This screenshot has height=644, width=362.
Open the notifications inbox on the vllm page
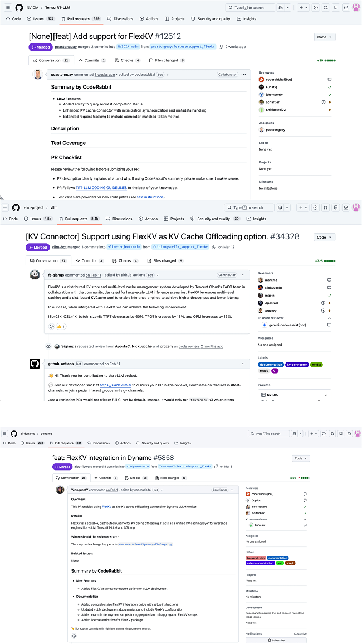tap(345, 207)
